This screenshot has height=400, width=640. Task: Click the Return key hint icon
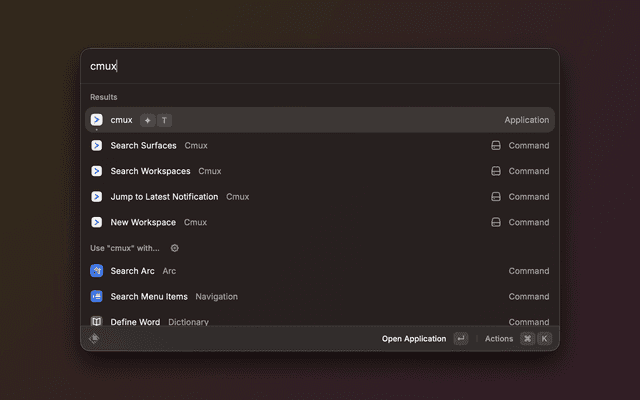[x=460, y=339]
